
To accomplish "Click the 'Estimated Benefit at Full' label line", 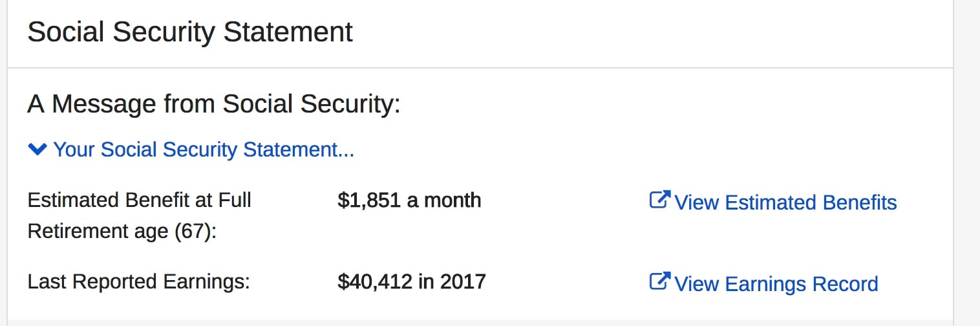I will [139, 200].
